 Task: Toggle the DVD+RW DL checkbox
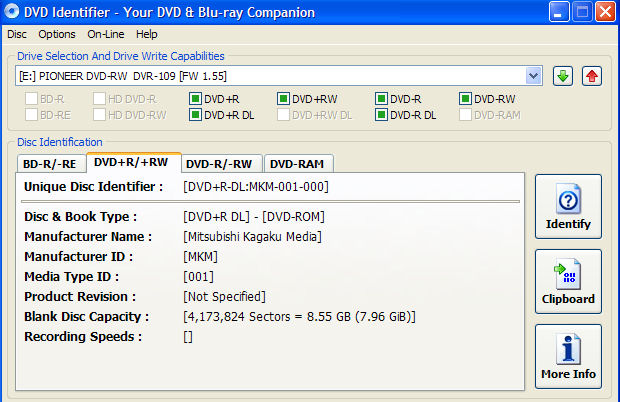(x=283, y=115)
